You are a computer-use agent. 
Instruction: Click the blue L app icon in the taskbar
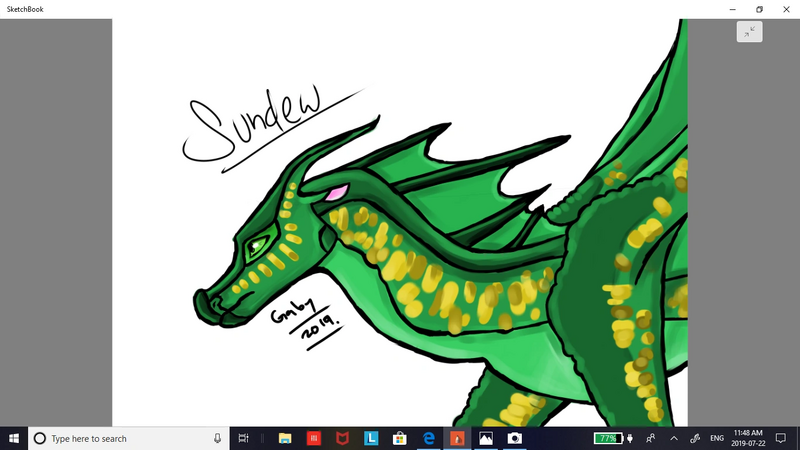point(371,438)
